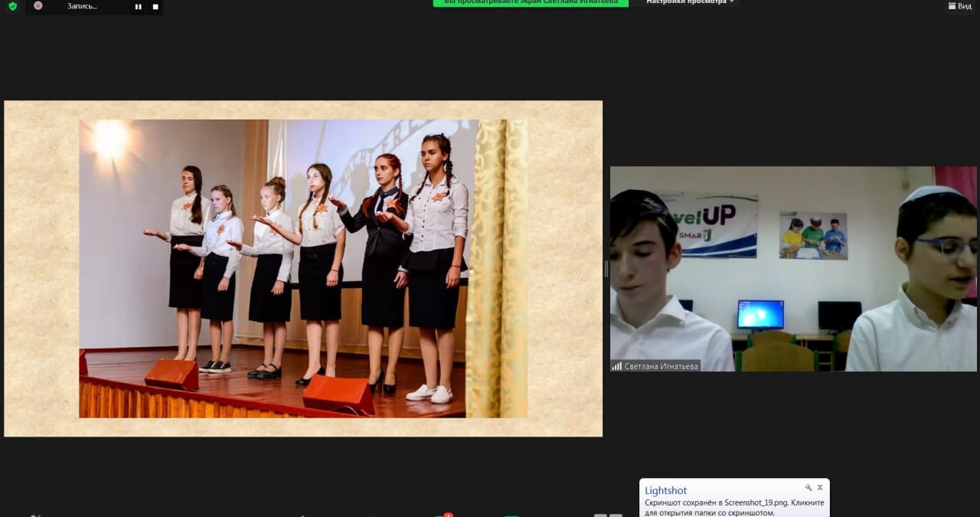Click the red recording indicator dot
The height and width of the screenshot is (517, 980).
coord(38,5)
